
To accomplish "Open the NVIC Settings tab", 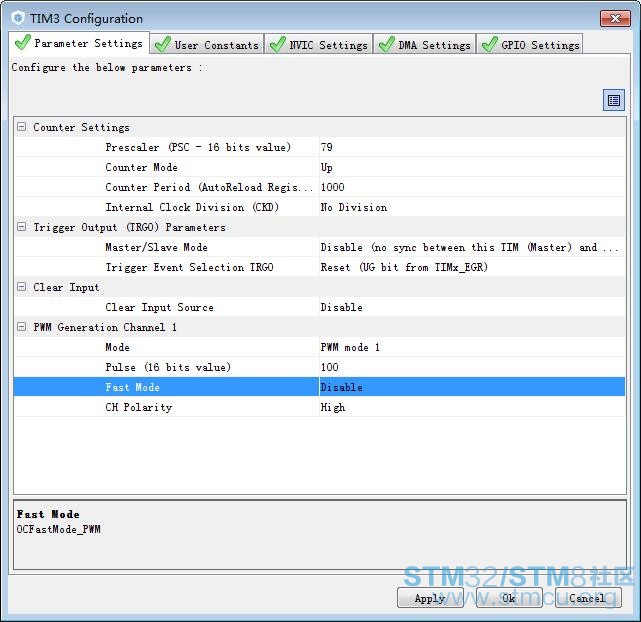I will pos(319,45).
